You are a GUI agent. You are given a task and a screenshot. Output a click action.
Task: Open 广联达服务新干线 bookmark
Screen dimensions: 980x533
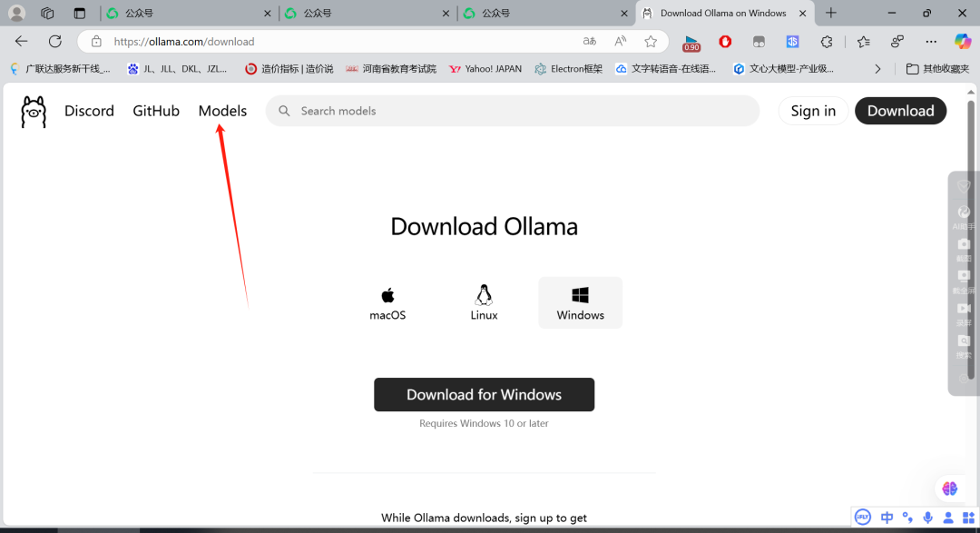pyautogui.click(x=61, y=69)
